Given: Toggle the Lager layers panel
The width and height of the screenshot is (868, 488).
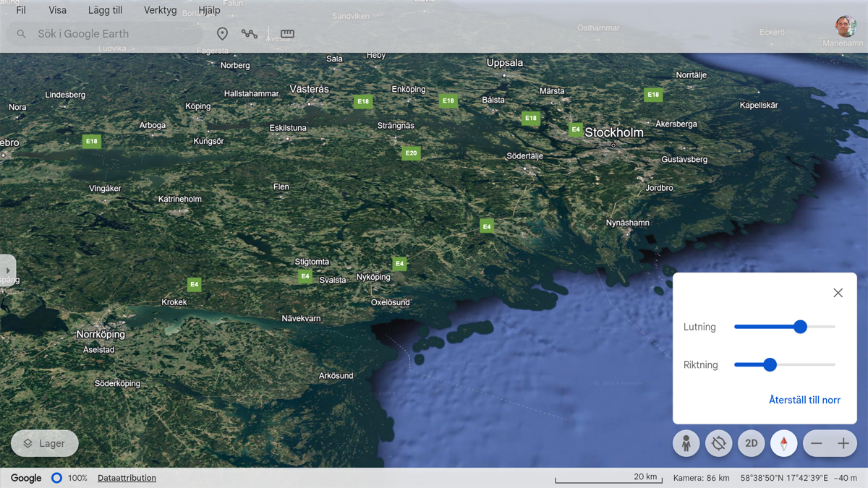Looking at the screenshot, I should point(44,442).
